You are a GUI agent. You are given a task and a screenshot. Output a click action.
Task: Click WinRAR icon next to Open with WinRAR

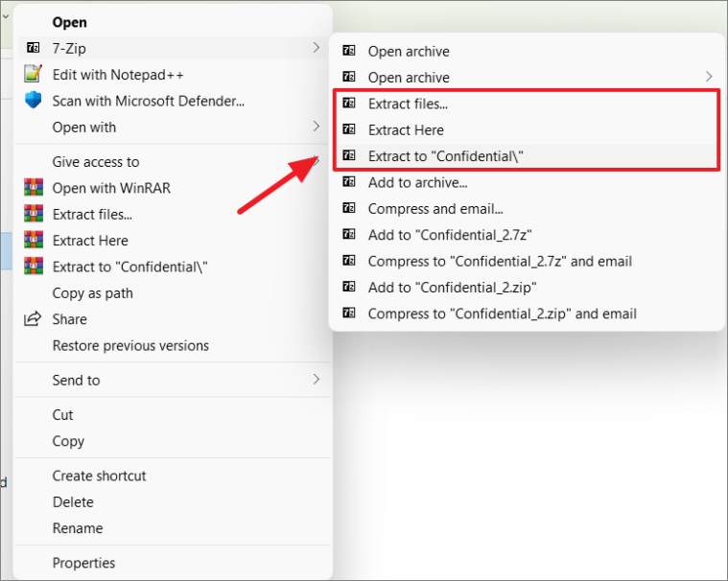34,188
